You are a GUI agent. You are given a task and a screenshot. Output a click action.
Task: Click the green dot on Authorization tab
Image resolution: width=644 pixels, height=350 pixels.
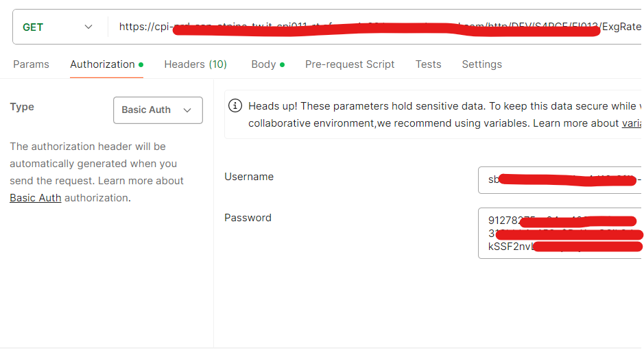point(141,64)
